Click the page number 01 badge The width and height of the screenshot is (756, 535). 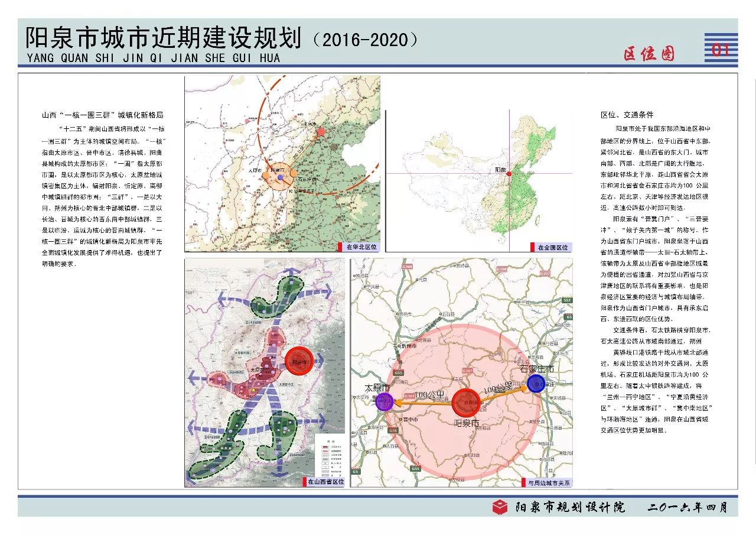tap(721, 49)
